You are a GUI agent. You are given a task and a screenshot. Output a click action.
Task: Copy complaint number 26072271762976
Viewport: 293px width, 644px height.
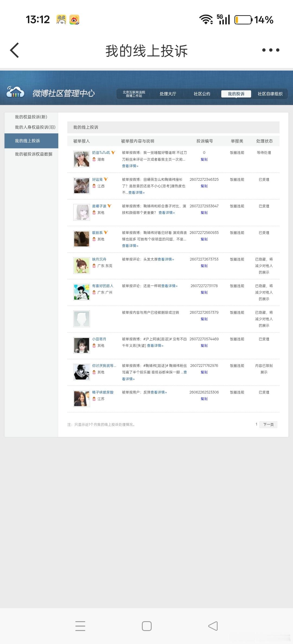[204, 372]
